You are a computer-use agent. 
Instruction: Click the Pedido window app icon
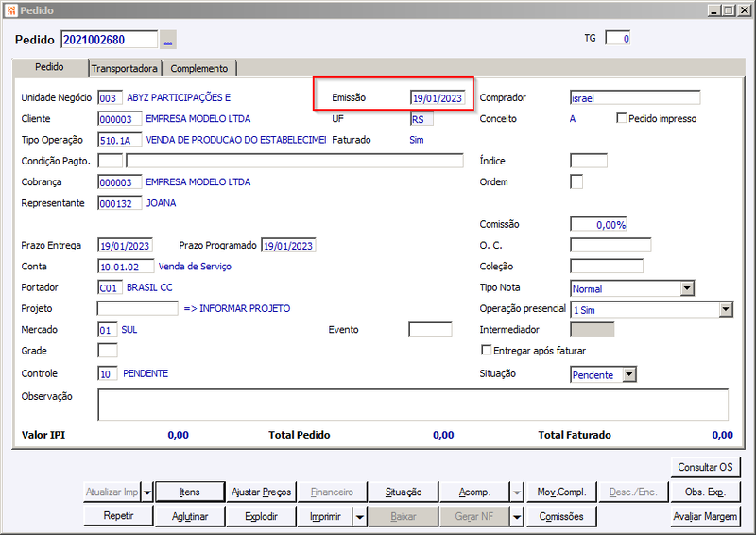[x=10, y=10]
